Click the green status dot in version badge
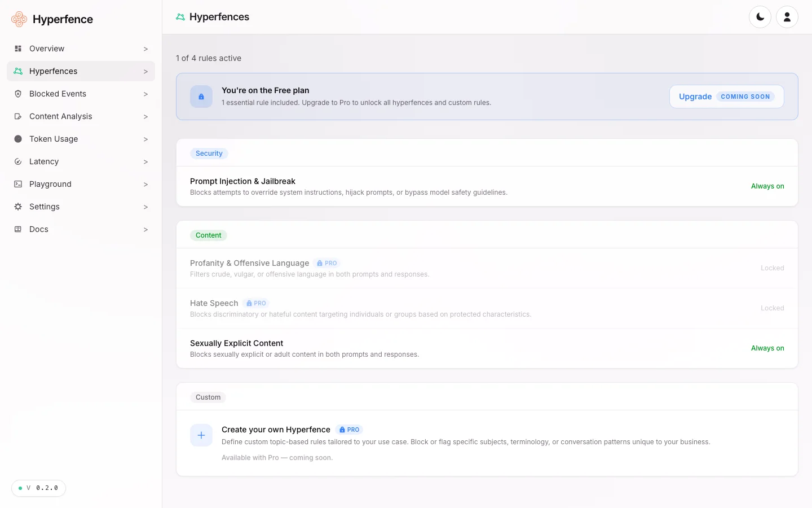This screenshot has height=508, width=812. (20, 488)
